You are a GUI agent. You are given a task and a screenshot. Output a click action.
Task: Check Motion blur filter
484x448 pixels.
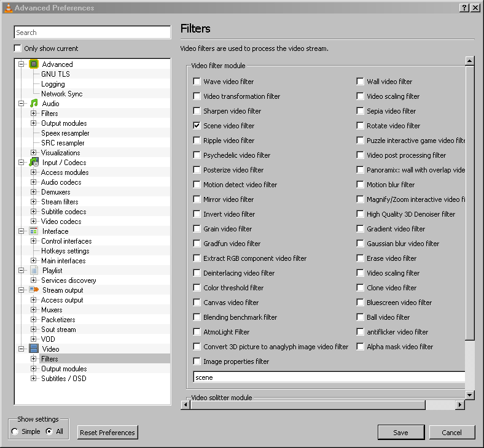(360, 184)
